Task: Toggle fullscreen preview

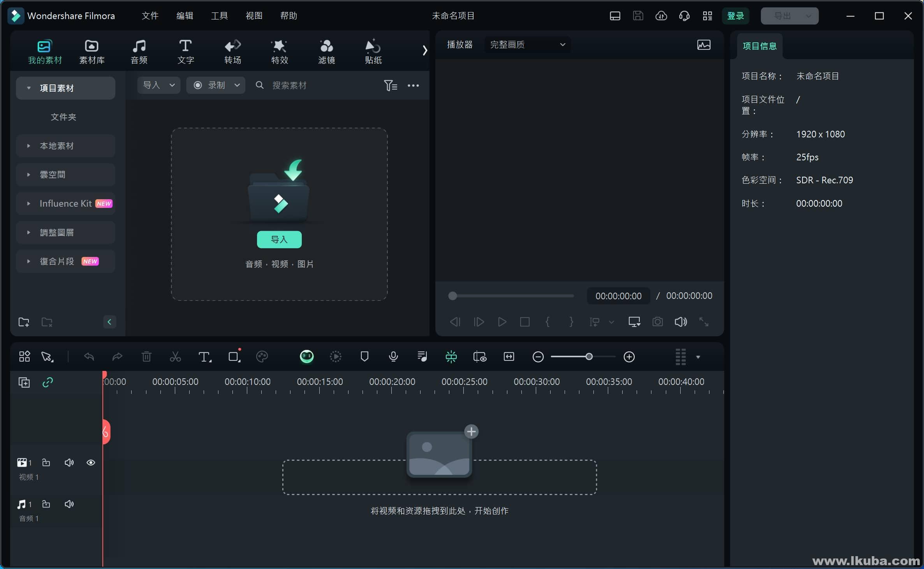Action: pos(704,322)
